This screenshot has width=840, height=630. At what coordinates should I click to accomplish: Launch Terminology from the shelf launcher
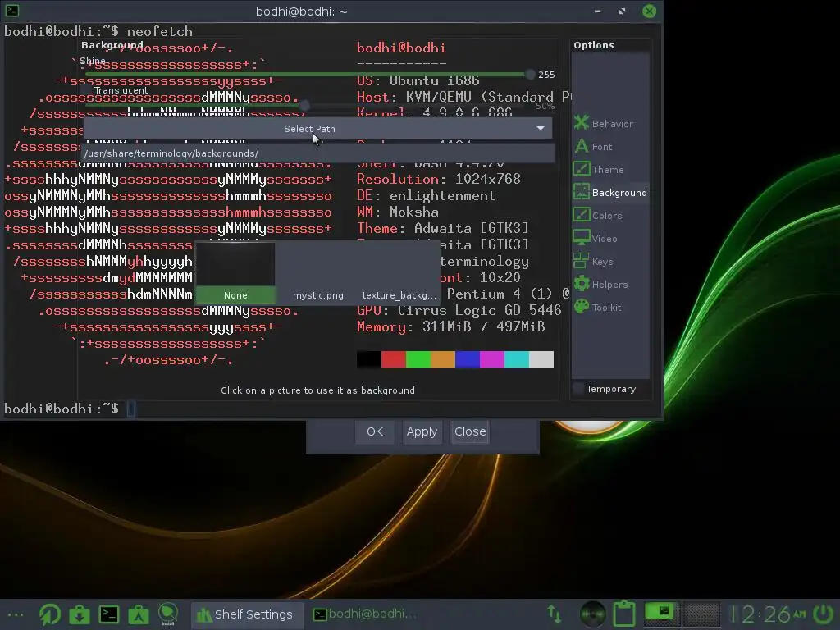click(x=109, y=614)
